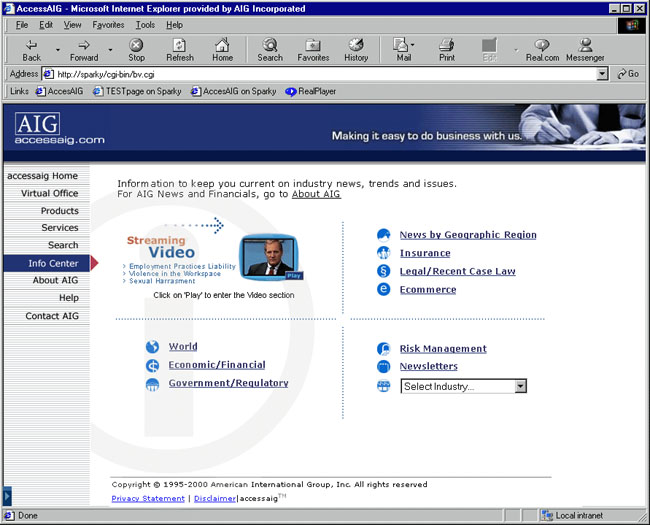This screenshot has width=650, height=525.
Task: Click the Ecommerce 'e' icon
Action: (x=383, y=290)
